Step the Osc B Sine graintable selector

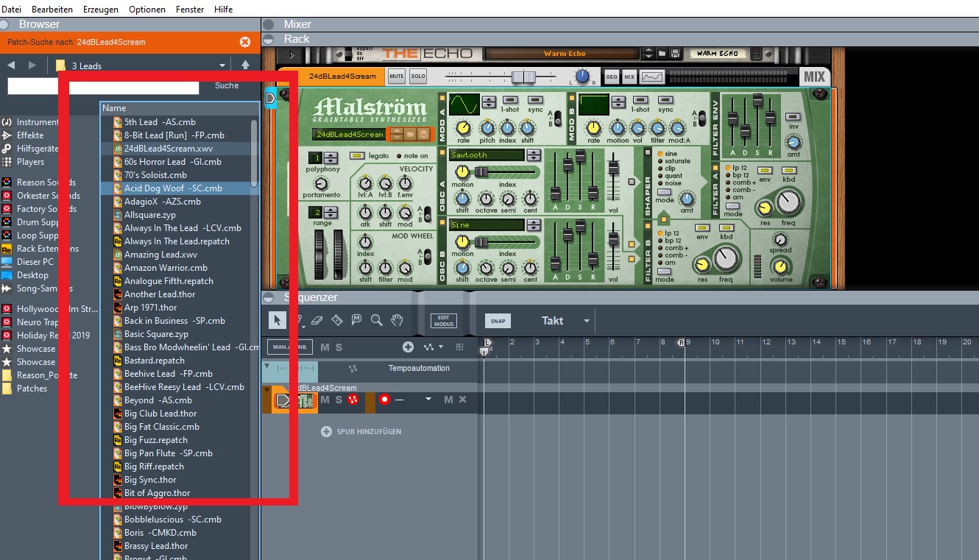tap(534, 224)
